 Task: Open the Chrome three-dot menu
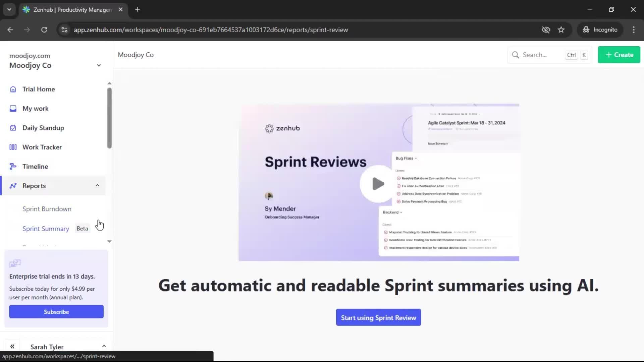(634, 29)
